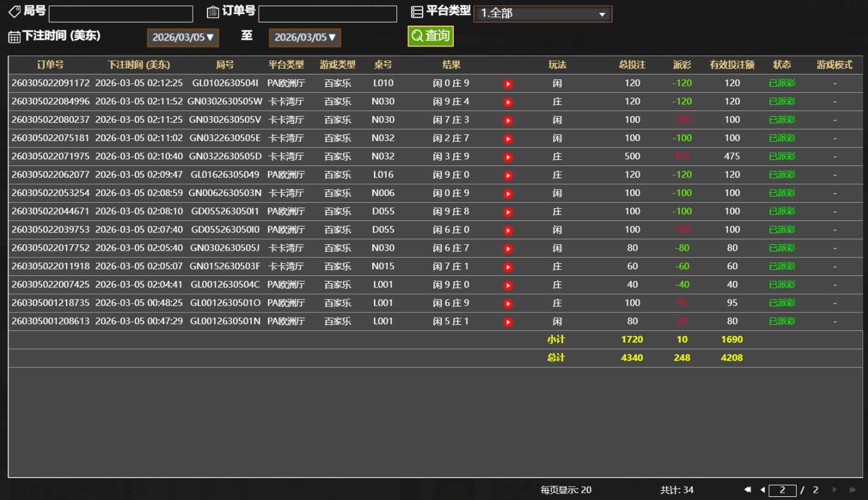Play replay for order 260305022084996
This screenshot has width=868, height=500.
click(x=508, y=102)
